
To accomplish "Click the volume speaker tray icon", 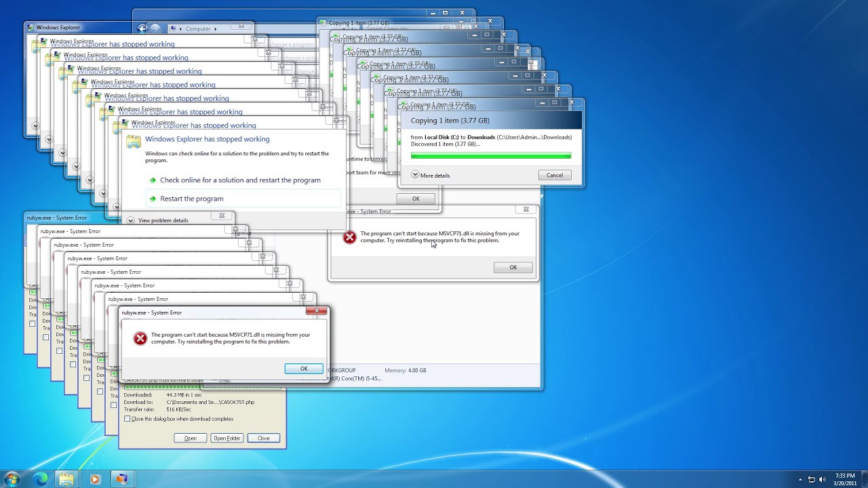I will tap(823, 480).
